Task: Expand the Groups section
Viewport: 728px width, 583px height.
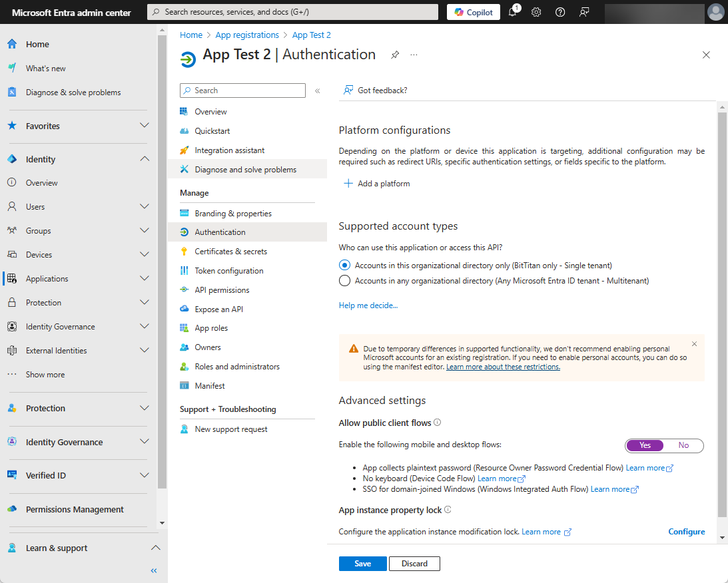Action: (144, 230)
